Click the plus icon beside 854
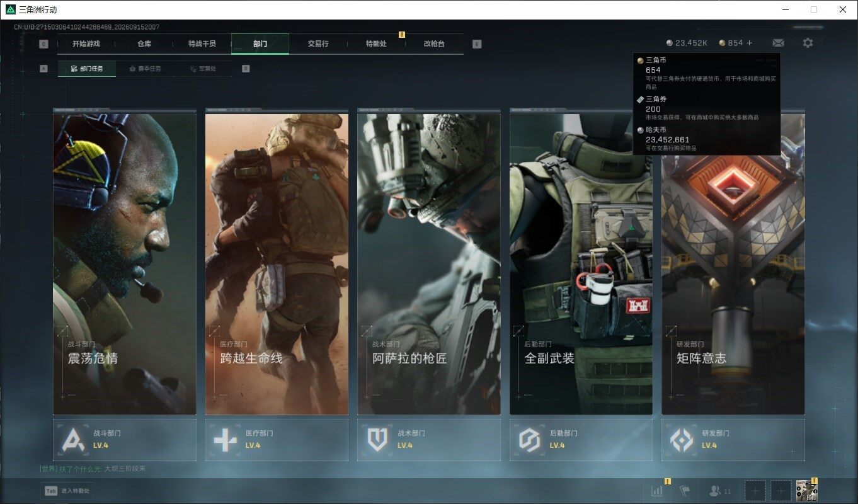 click(x=749, y=43)
